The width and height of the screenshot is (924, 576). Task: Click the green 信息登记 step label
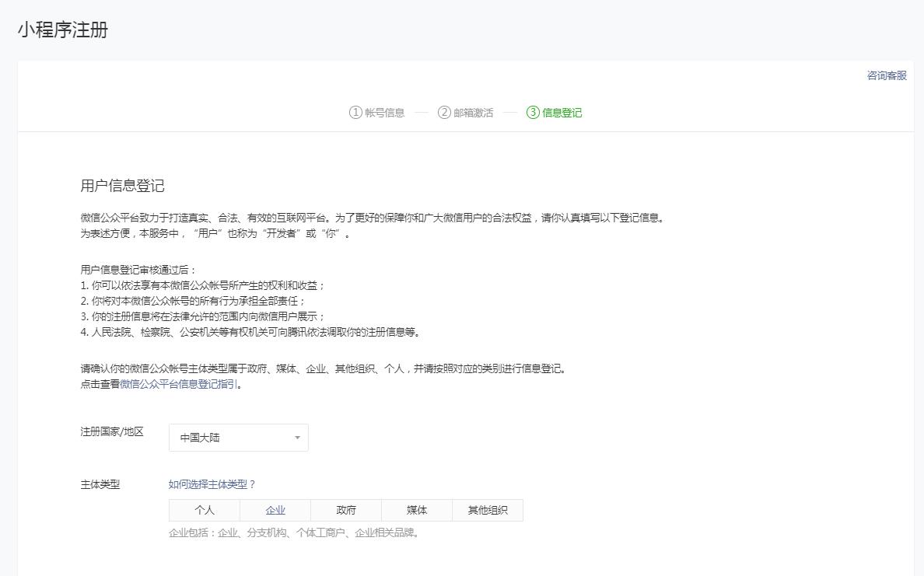[562, 113]
